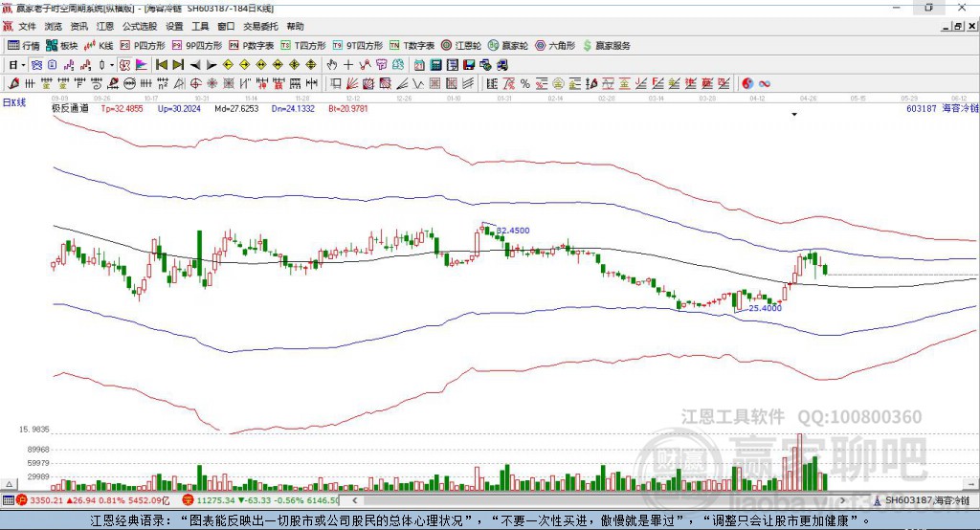Open the 公式选股 menu
Viewport: 980px width, 530px height.
(140, 26)
